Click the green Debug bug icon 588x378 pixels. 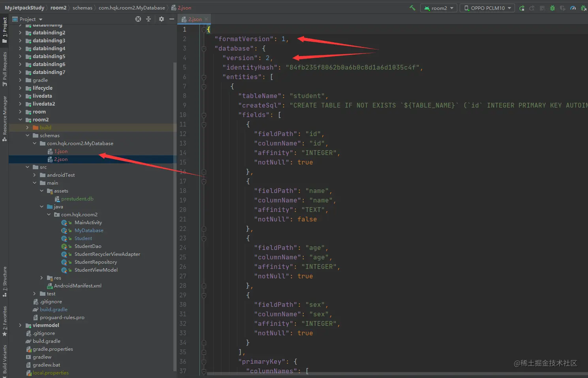point(552,8)
